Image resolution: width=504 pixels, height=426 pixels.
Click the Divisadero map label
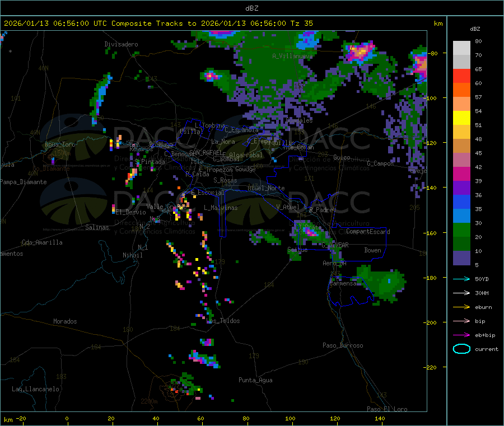click(x=121, y=44)
